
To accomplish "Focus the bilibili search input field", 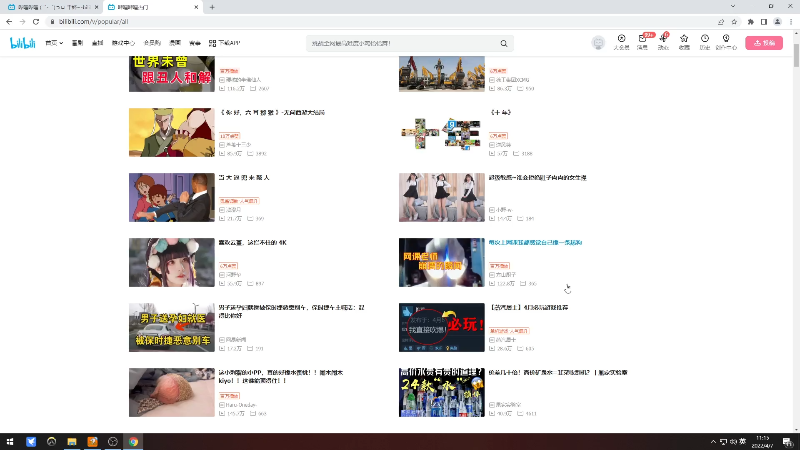I will click(x=403, y=43).
